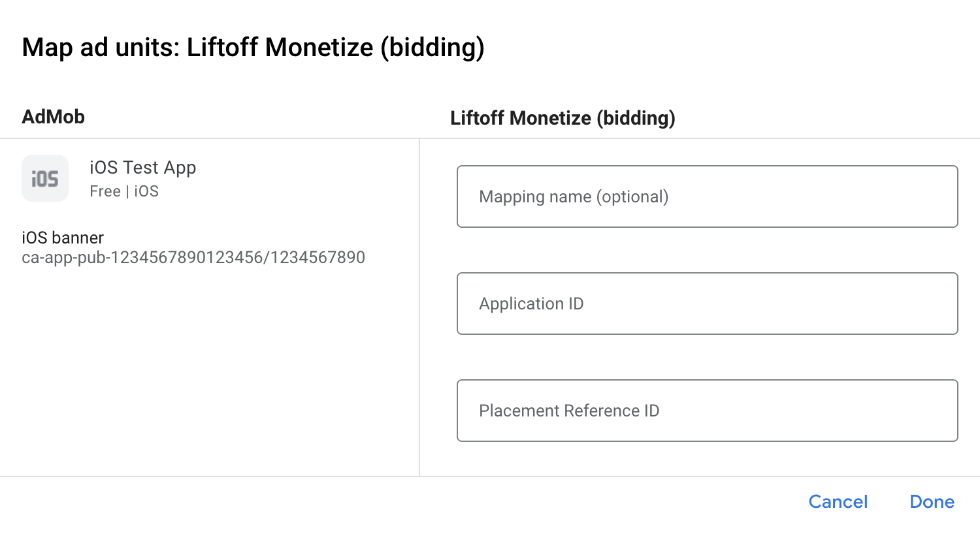Click the Liftoff Monetize (bidding) column header
This screenshot has width=980, height=547.
(x=563, y=118)
